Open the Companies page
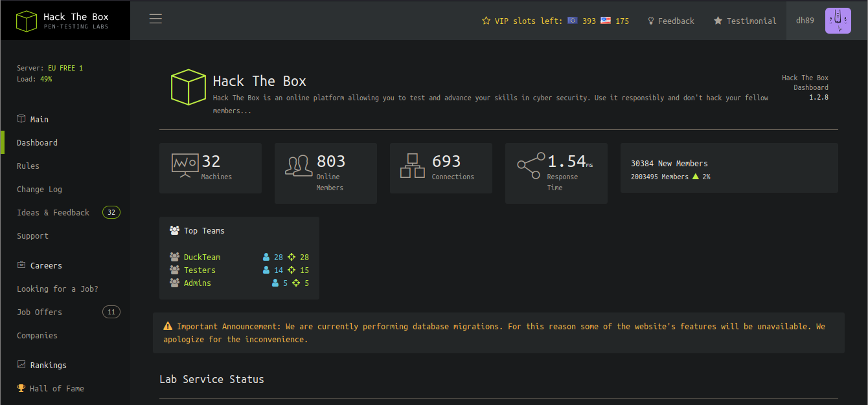 [37, 335]
